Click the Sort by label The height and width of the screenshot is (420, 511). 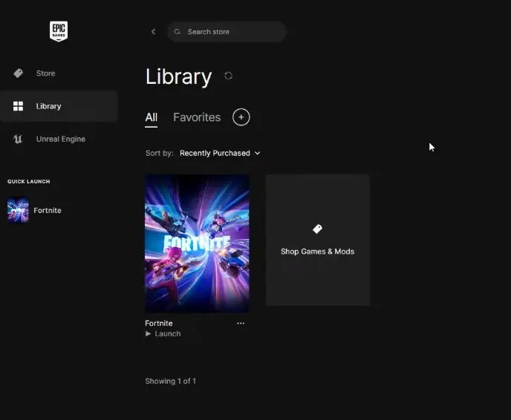coord(160,153)
